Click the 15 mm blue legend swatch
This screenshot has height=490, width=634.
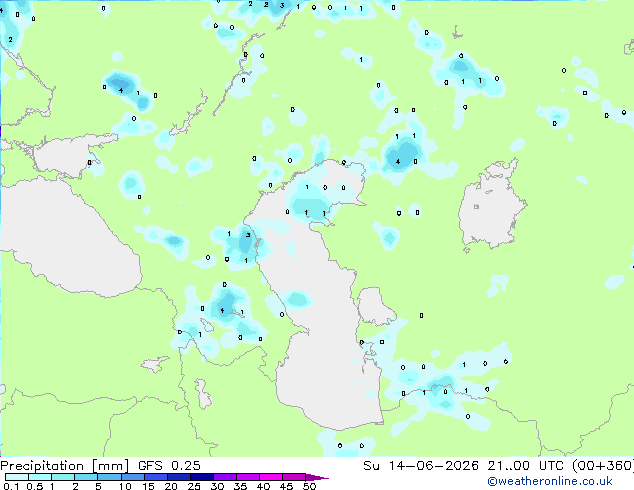point(156,477)
